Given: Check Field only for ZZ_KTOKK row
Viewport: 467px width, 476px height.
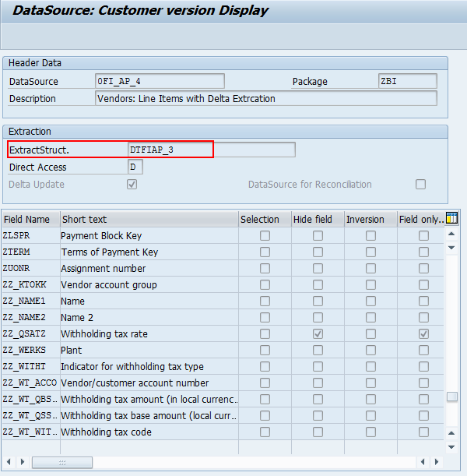Looking at the screenshot, I should click(423, 285).
